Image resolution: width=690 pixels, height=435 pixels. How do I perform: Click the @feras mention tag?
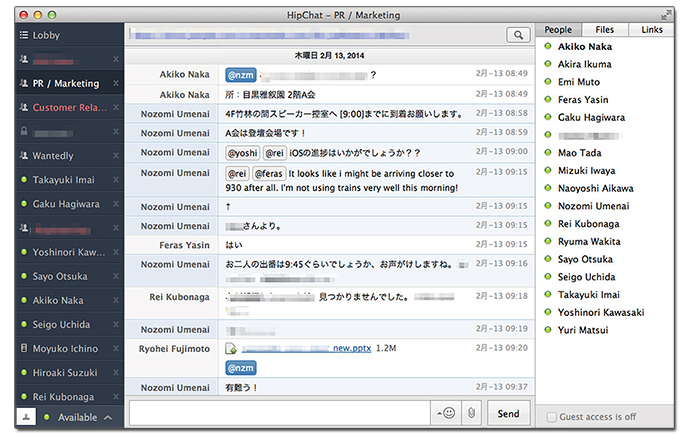coord(269,174)
